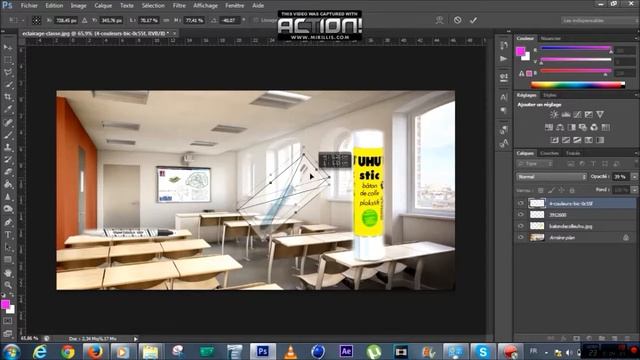
Task: Select the Horizontal Type tool
Action: [8, 235]
